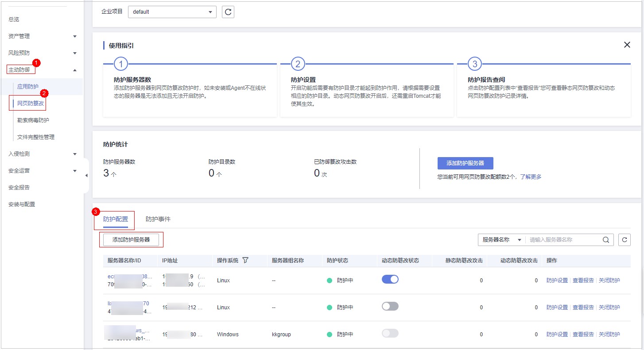Click the refresh icon beside enterprise project dropdown
Image resolution: width=644 pixels, height=350 pixels.
[228, 12]
